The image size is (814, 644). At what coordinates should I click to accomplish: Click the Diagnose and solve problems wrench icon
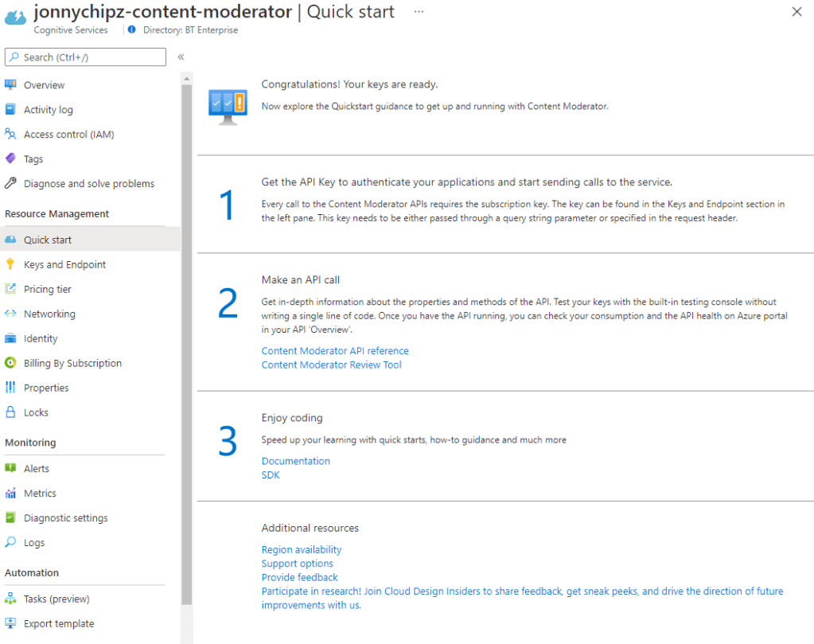point(10,184)
